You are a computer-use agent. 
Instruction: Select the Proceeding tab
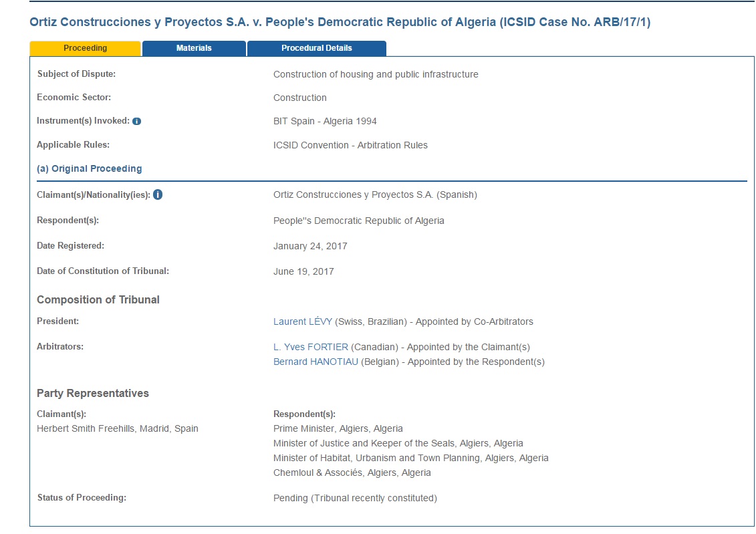[85, 48]
